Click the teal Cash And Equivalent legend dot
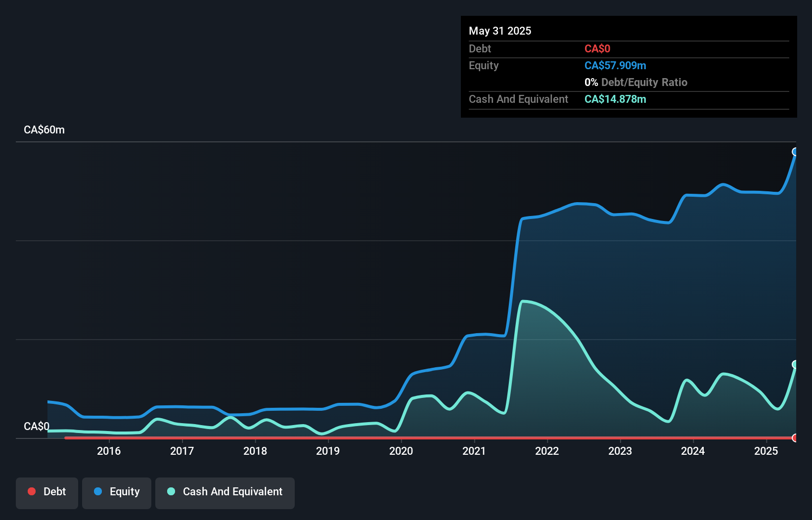The image size is (812, 520). 171,491
